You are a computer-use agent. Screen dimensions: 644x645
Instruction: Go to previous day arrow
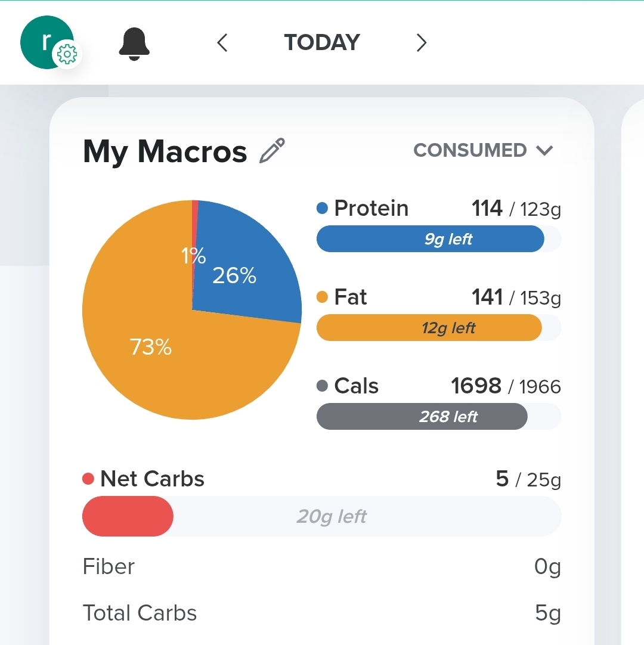pyautogui.click(x=222, y=43)
